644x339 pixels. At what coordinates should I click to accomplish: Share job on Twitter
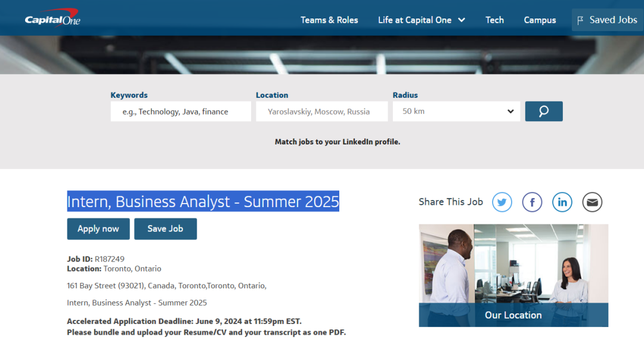point(502,202)
